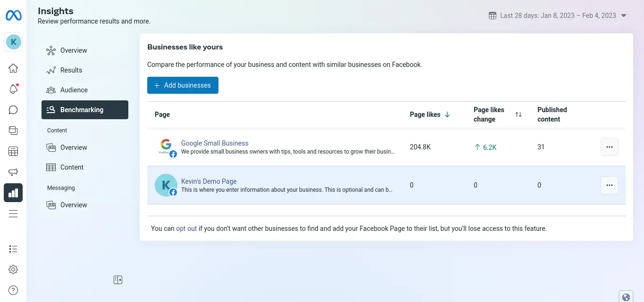
Task: Open Content menu item with table icon
Action: (x=85, y=167)
